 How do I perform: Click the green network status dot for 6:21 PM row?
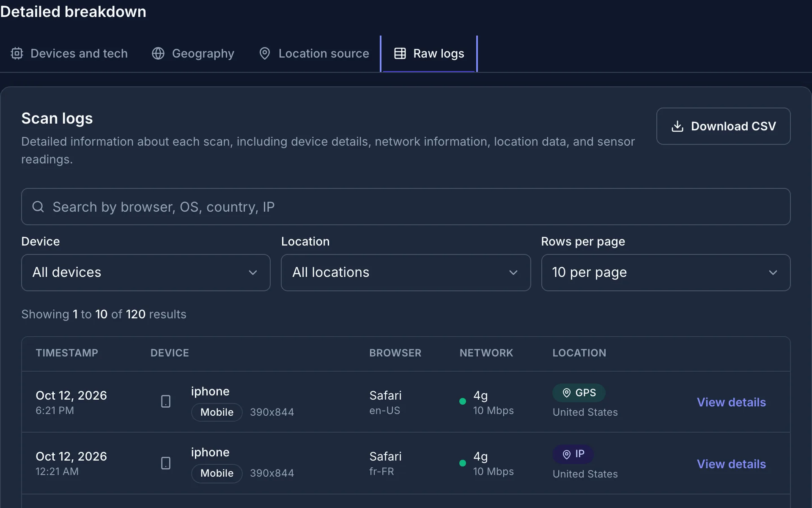coord(463,401)
